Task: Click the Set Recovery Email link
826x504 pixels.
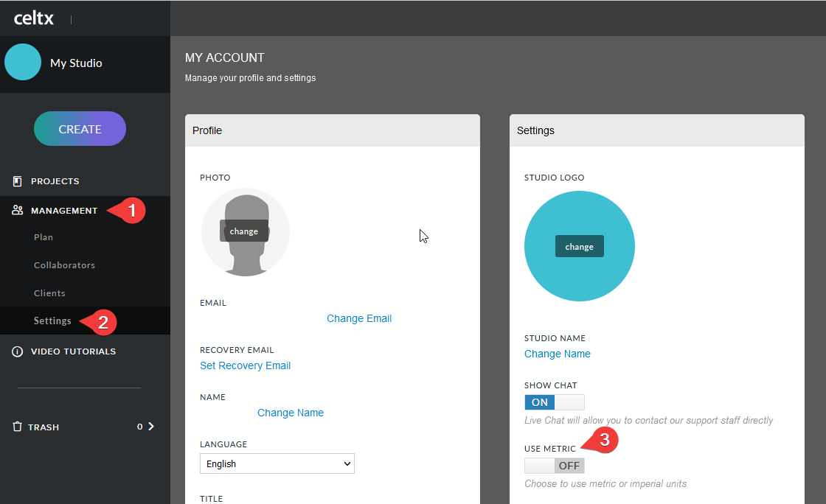Action: pos(245,365)
